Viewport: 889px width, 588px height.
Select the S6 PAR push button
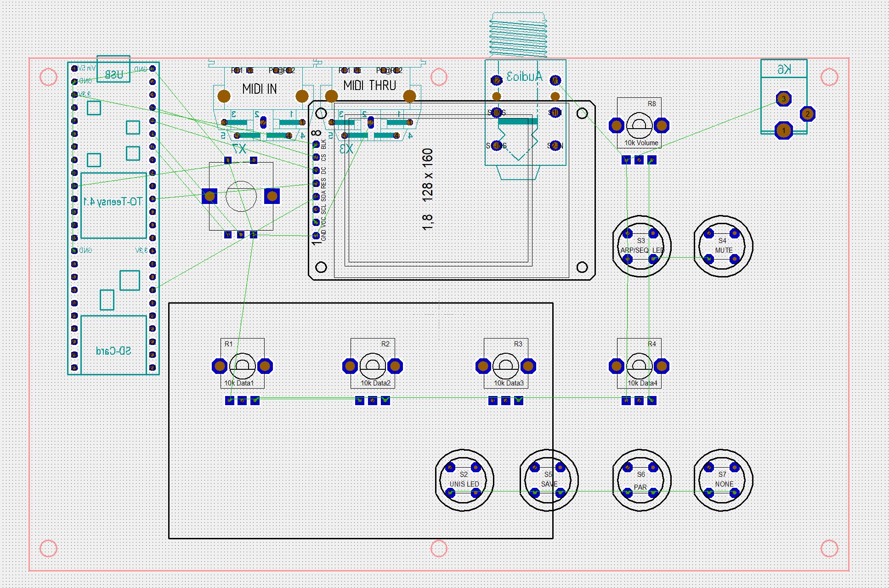[641, 480]
